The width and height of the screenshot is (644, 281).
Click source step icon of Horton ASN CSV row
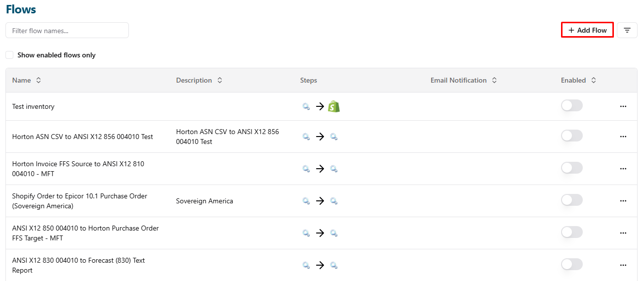[x=306, y=137]
